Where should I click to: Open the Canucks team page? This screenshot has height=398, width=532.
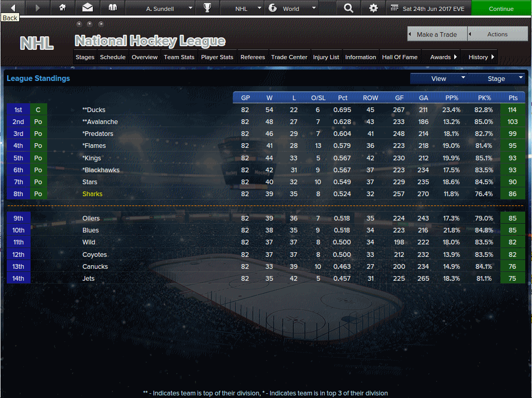pyautogui.click(x=95, y=266)
